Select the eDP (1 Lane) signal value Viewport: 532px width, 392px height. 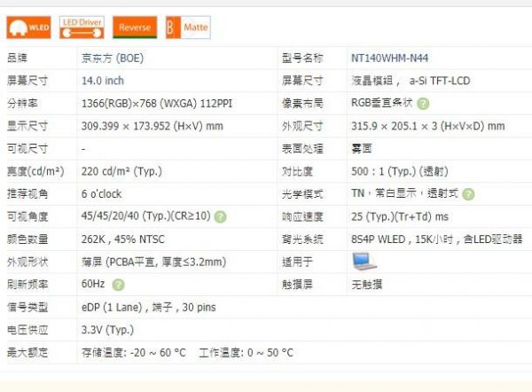[x=149, y=308]
